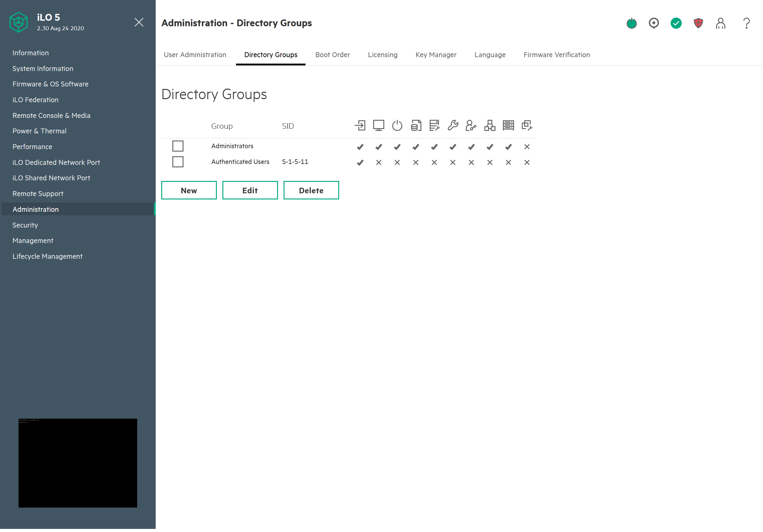Click the Remote Console privilege monitor icon

point(378,126)
